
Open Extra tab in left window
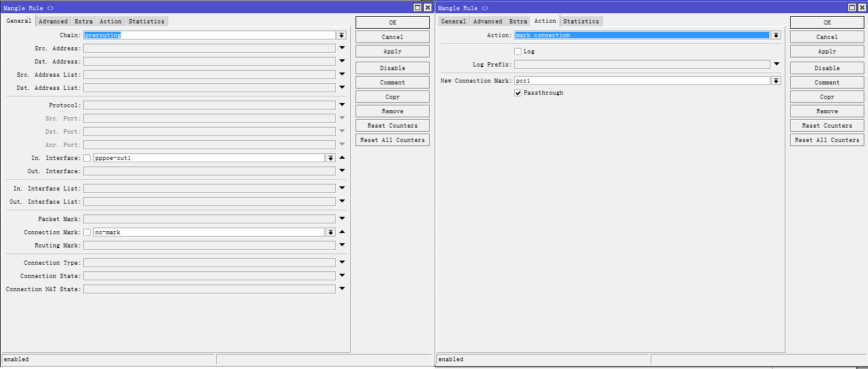[84, 22]
